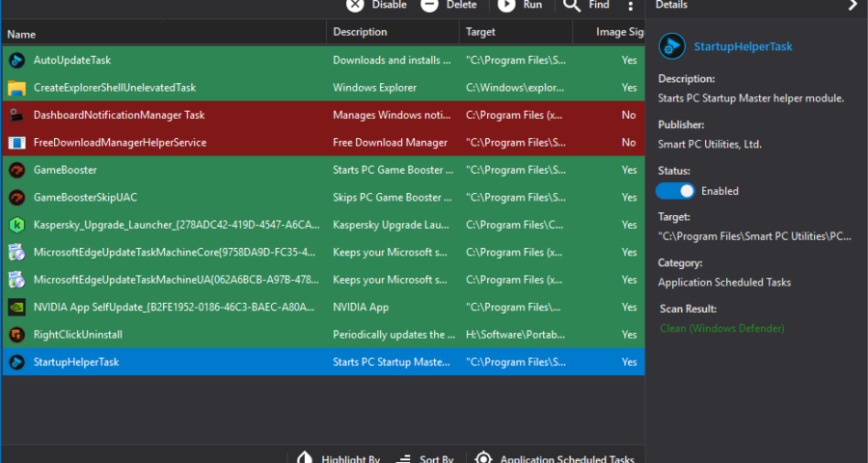The height and width of the screenshot is (463, 868).
Task: Click the GameBooster row icon
Action: (17, 170)
